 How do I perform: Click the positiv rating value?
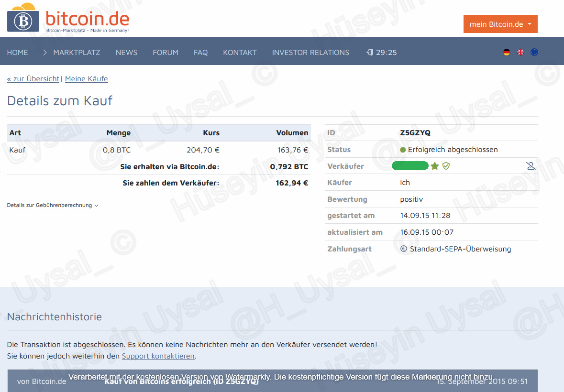pyautogui.click(x=411, y=199)
